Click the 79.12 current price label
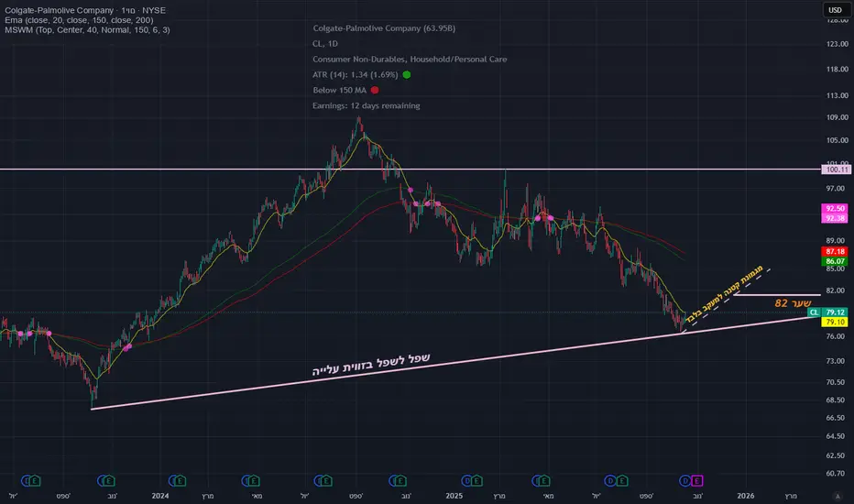Screen dimensions: 854x504 (835, 312)
